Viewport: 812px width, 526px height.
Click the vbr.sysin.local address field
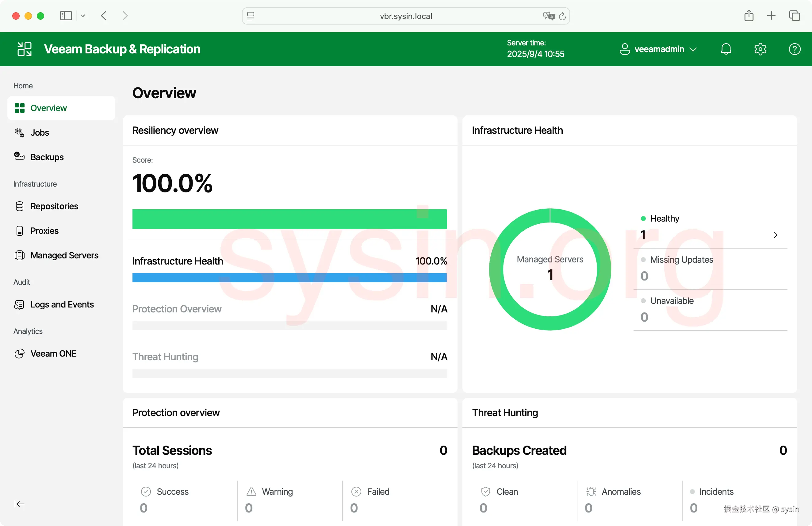406,16
